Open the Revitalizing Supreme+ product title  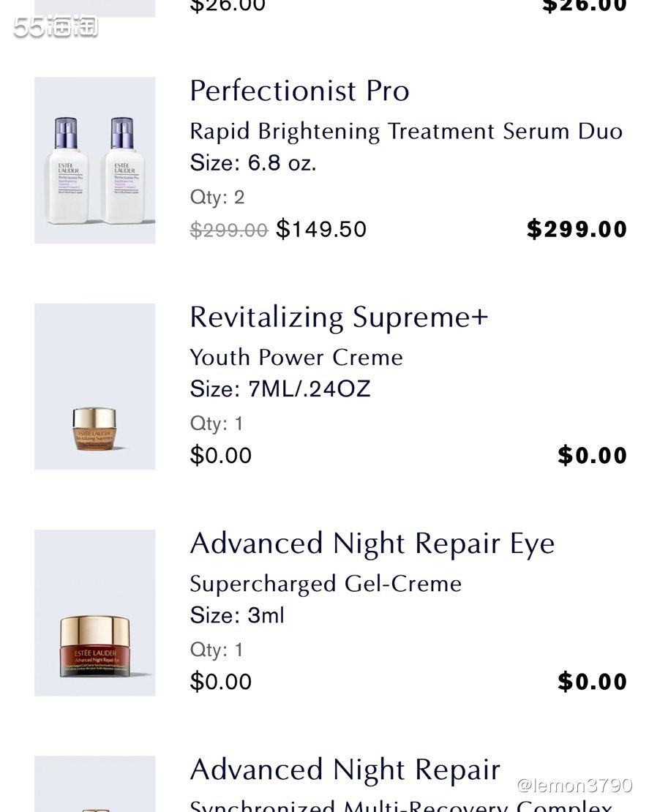(x=338, y=317)
